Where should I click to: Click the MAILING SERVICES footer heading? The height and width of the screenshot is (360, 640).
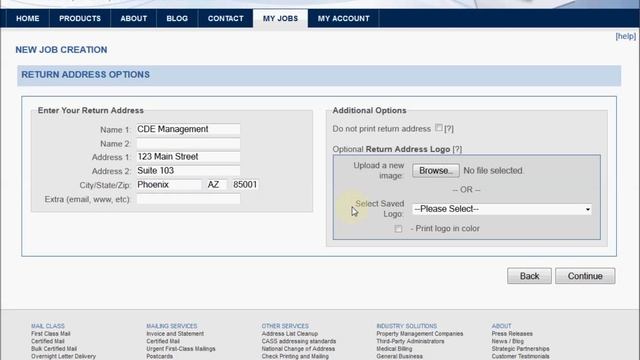tap(171, 326)
